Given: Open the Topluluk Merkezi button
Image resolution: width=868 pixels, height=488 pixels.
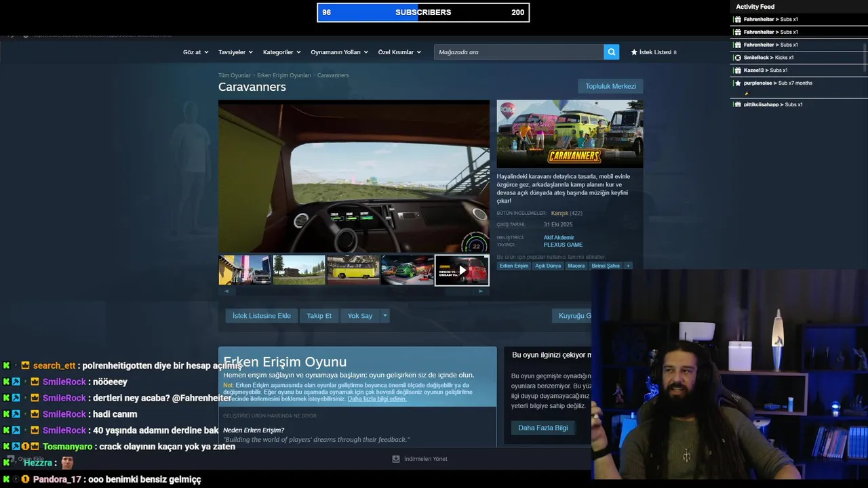Looking at the screenshot, I should click(x=610, y=86).
